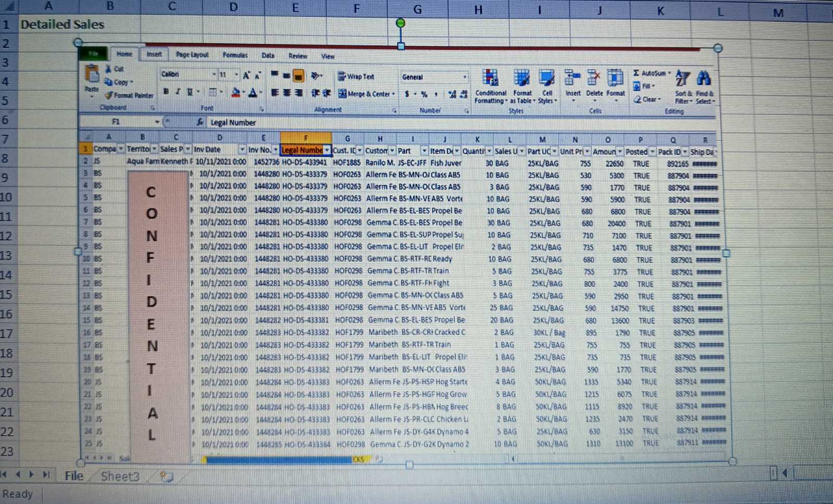Click the Delete cells icon in Cells group
Screen dimensions: 833x504
594,78
